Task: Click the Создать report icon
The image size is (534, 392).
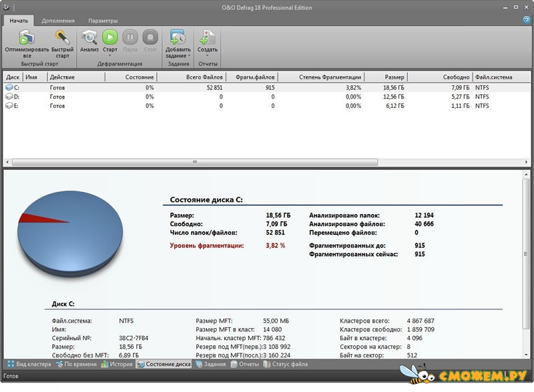Action: coord(208,37)
